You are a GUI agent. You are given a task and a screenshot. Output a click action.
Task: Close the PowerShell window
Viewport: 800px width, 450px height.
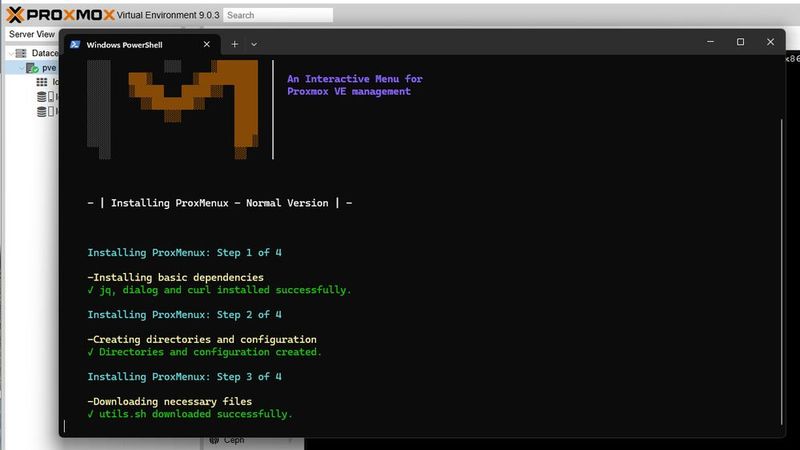(770, 42)
